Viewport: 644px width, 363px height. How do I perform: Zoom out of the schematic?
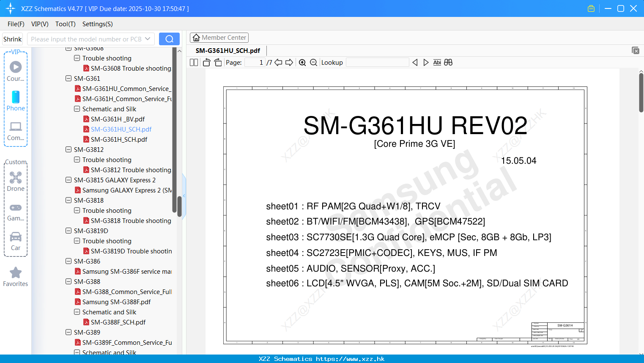(x=313, y=62)
